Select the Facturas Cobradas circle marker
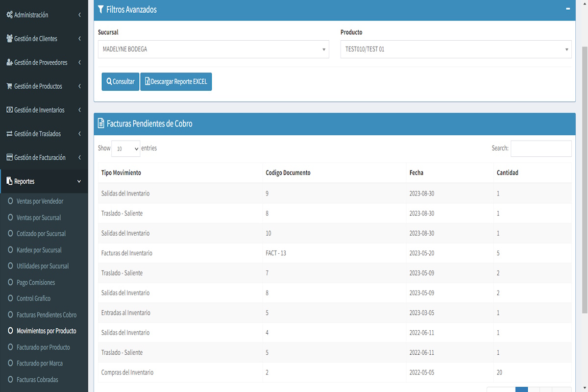Screen dimensions: 588x392 point(11,380)
